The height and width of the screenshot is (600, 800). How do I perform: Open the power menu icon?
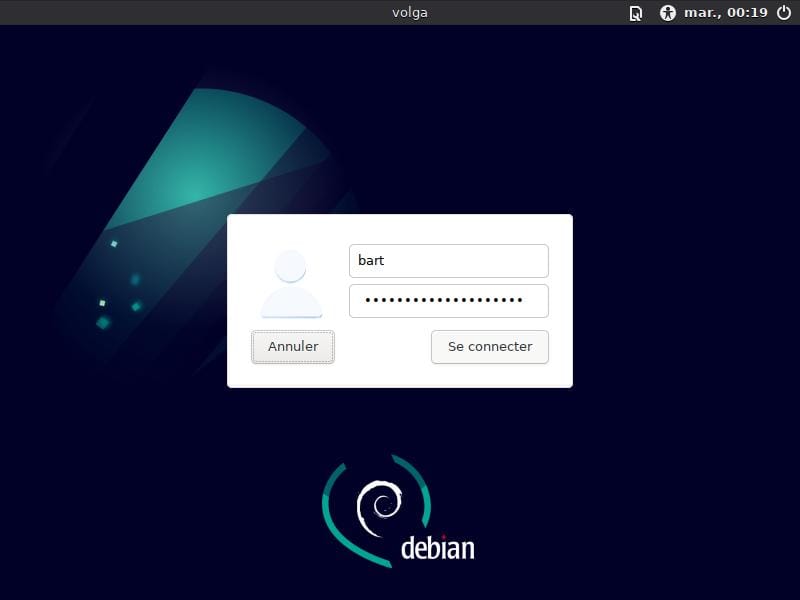(784, 13)
